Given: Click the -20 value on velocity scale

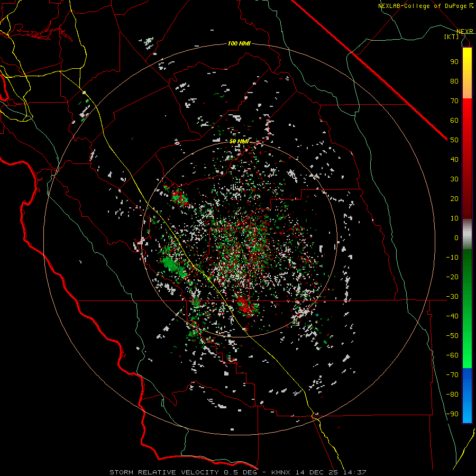Looking at the screenshot, I should 452,277.
